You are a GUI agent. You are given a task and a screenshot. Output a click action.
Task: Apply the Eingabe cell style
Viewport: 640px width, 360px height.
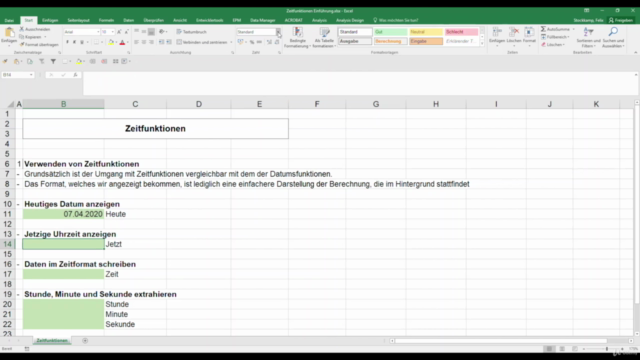point(426,41)
